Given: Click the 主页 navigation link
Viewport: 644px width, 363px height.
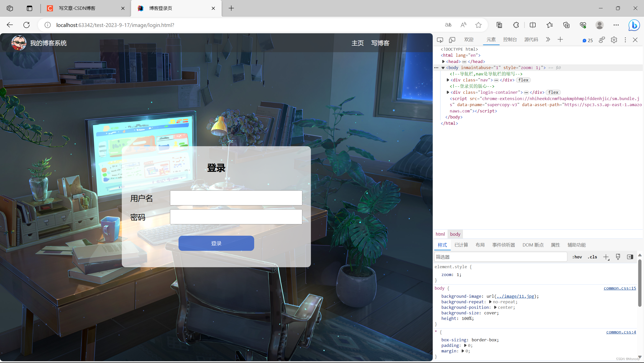Looking at the screenshot, I should [358, 43].
